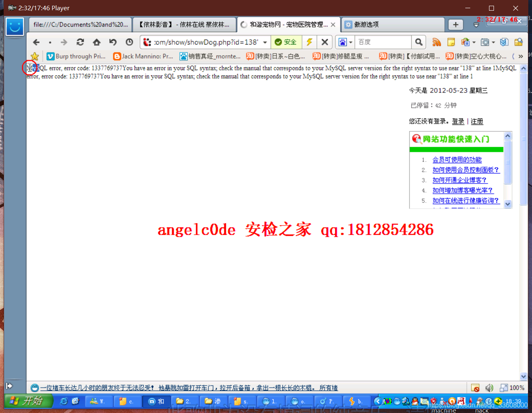
Task: Go back with the back arrow
Action: pyautogui.click(x=36, y=42)
